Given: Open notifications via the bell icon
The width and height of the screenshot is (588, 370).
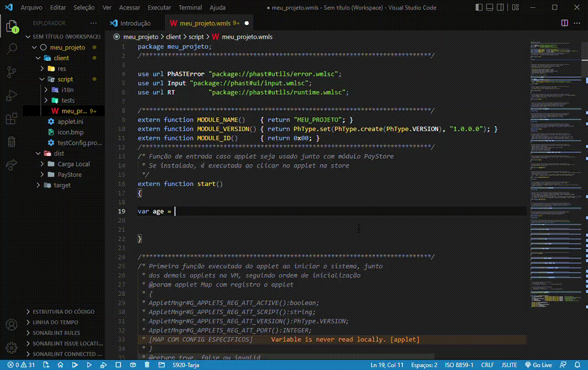Looking at the screenshot, I should click(577, 365).
